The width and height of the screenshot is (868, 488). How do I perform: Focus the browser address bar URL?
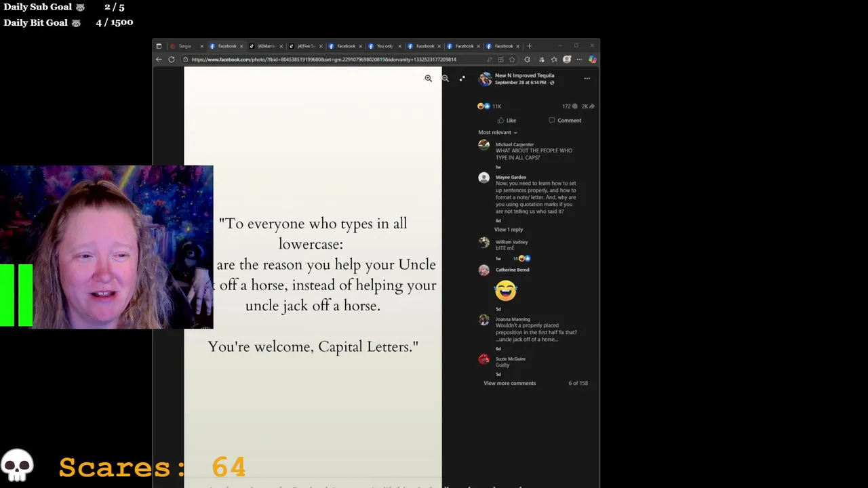[323, 60]
